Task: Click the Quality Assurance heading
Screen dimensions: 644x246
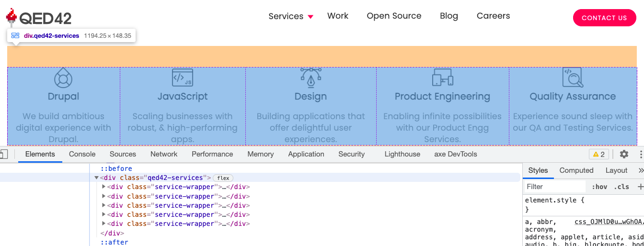Action: coord(573,96)
